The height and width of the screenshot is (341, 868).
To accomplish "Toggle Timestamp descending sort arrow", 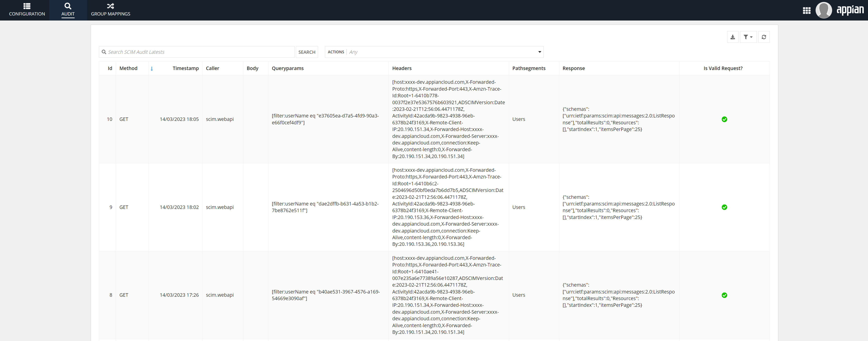I will click(x=152, y=68).
